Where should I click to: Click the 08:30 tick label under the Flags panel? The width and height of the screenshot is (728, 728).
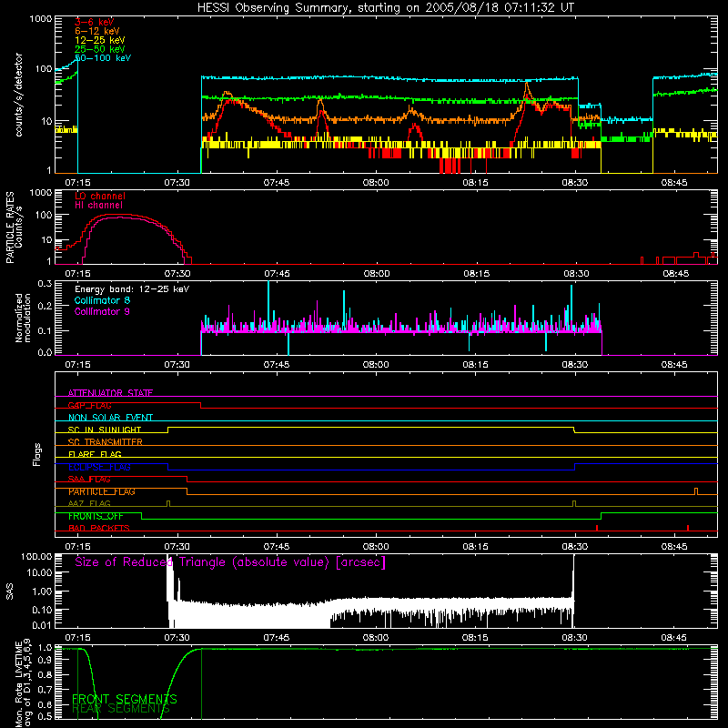point(575,547)
